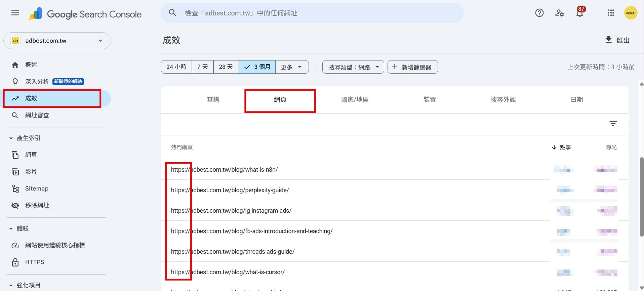Click 熱門網頁 top pages column header

[x=182, y=147]
